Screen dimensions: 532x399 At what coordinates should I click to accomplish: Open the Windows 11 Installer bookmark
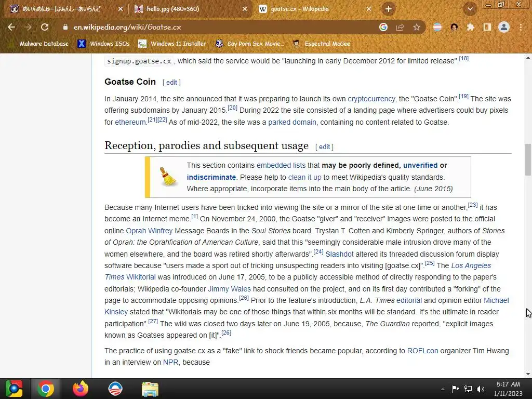coord(172,44)
